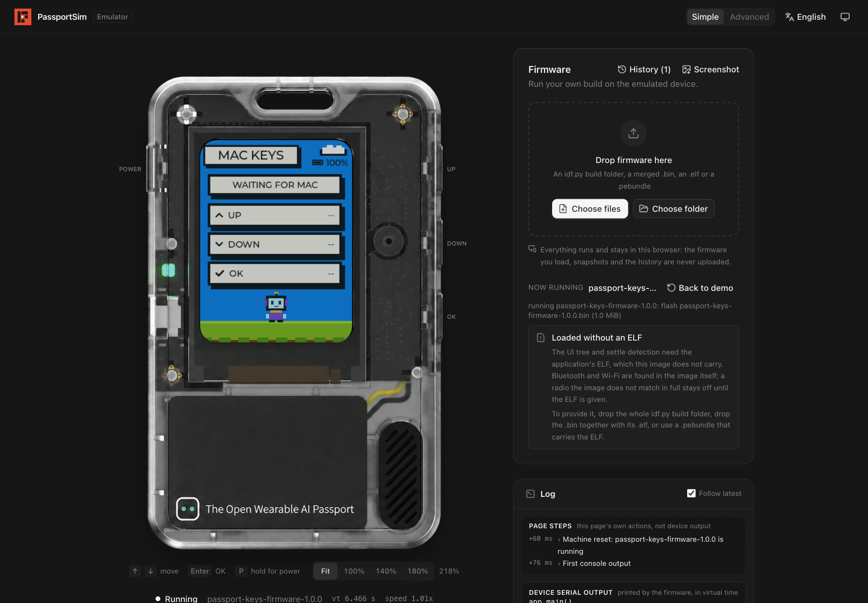
Task: Set zoom to Fit
Action: [325, 571]
